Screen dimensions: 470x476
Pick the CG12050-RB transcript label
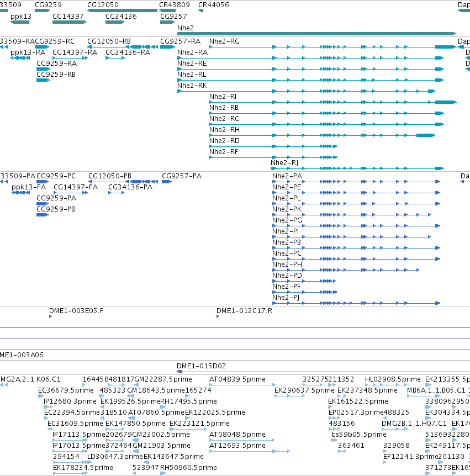[x=109, y=41]
